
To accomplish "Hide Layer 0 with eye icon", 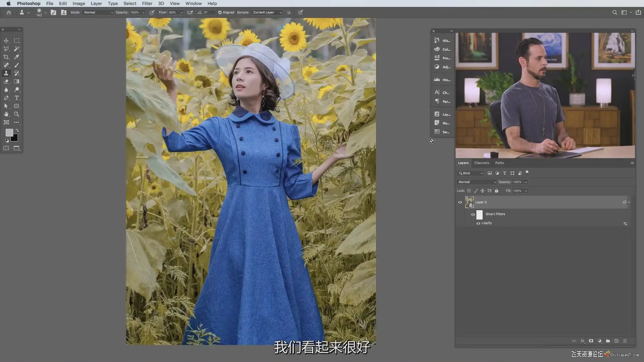I will pos(460,202).
